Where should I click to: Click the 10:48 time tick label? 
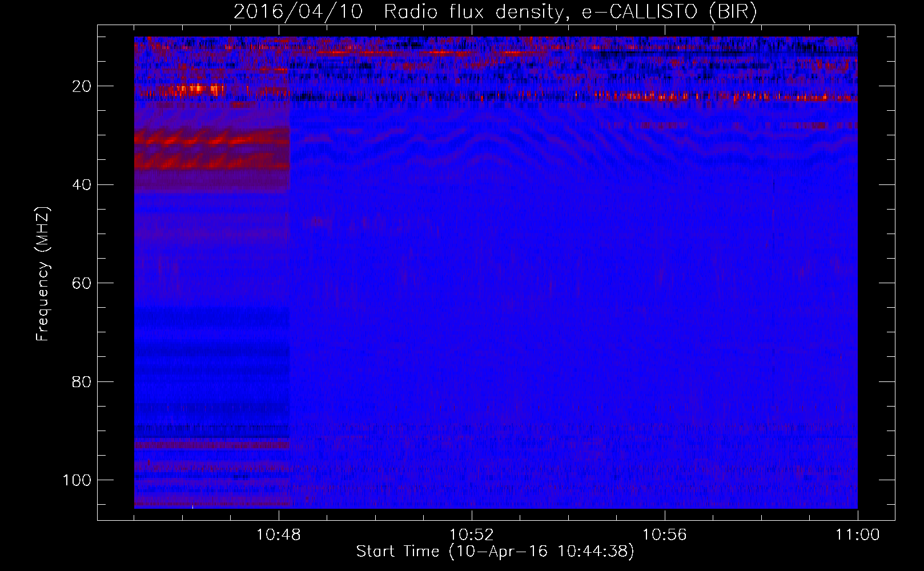279,535
